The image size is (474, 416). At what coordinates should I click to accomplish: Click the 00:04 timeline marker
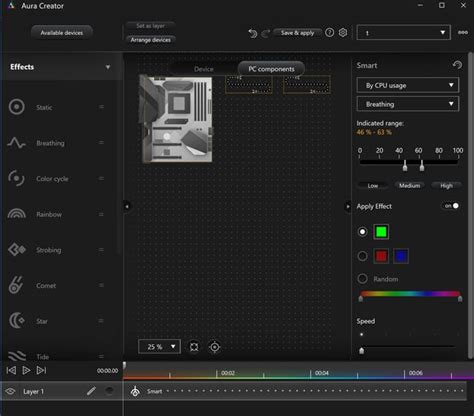pos(321,373)
